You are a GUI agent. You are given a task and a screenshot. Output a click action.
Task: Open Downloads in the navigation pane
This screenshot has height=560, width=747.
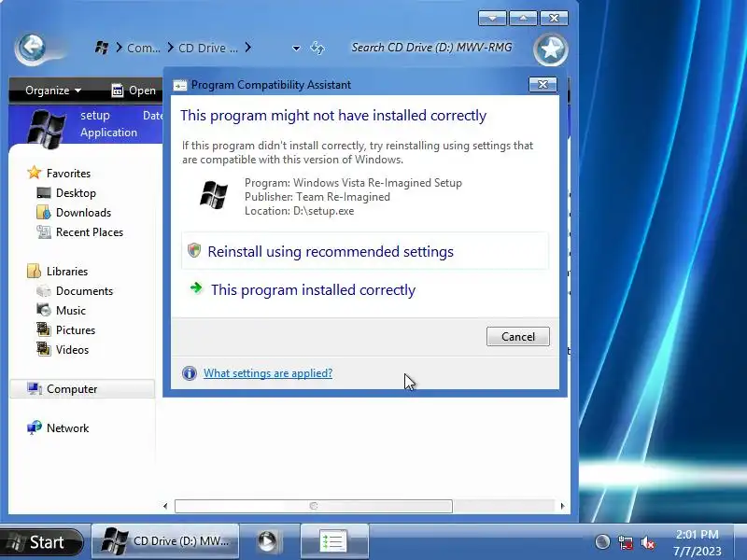pos(83,213)
